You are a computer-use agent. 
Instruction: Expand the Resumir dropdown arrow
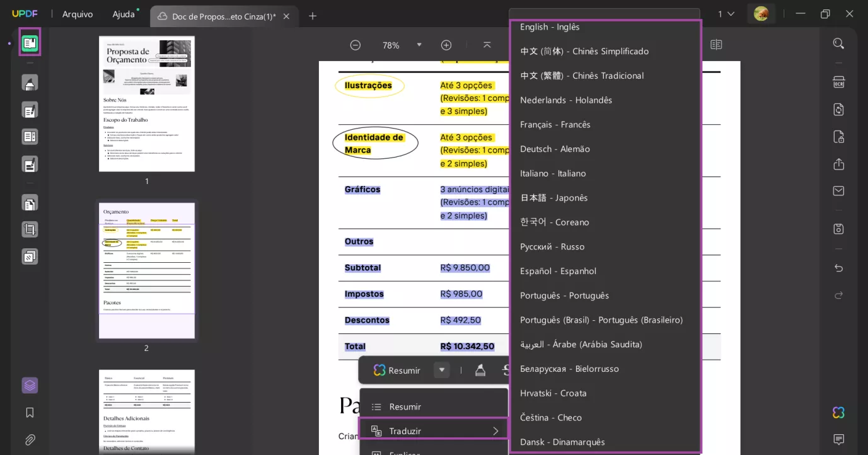click(442, 370)
